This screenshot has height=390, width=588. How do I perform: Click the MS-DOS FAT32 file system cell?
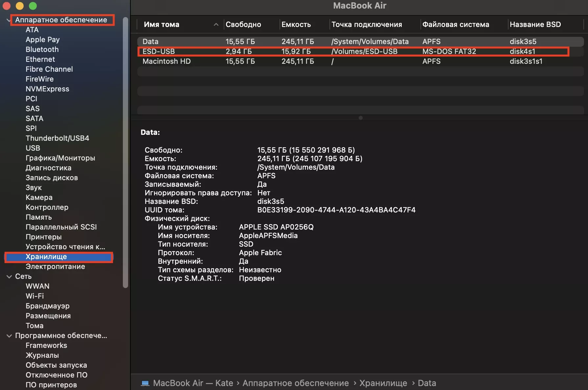pyautogui.click(x=449, y=51)
